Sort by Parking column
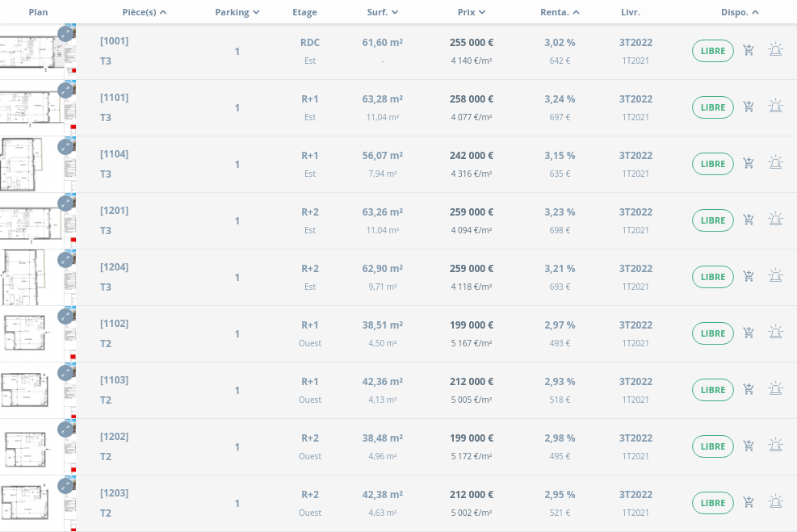This screenshot has height=532, width=797. (x=237, y=12)
